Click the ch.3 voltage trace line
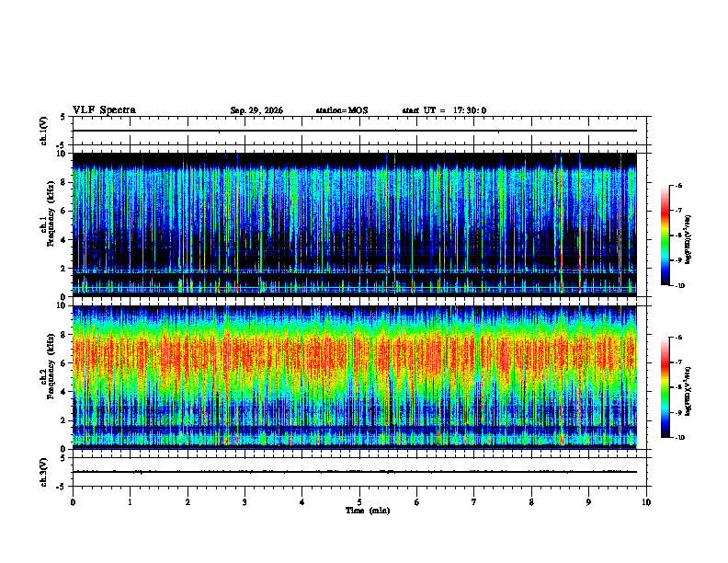728x563 pixels. pyautogui.click(x=355, y=472)
